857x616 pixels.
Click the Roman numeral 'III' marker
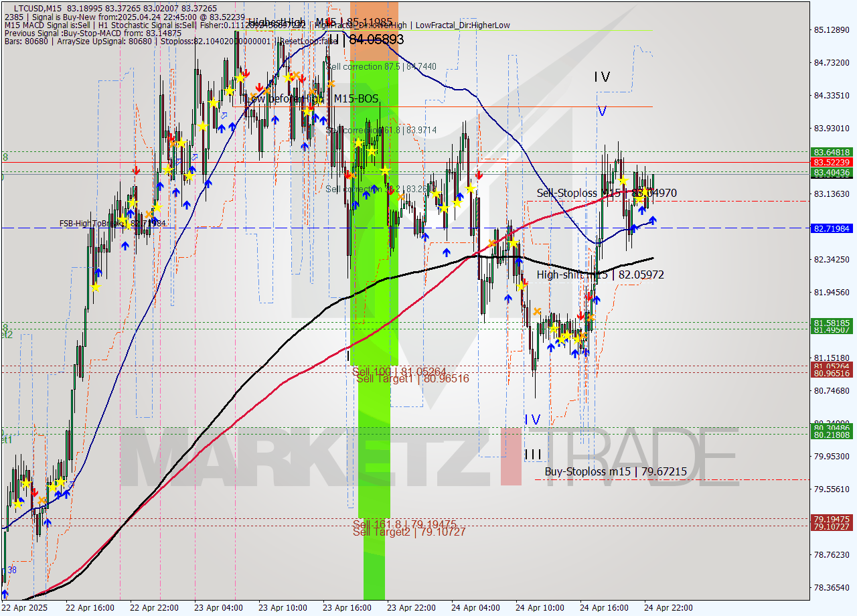click(533, 454)
